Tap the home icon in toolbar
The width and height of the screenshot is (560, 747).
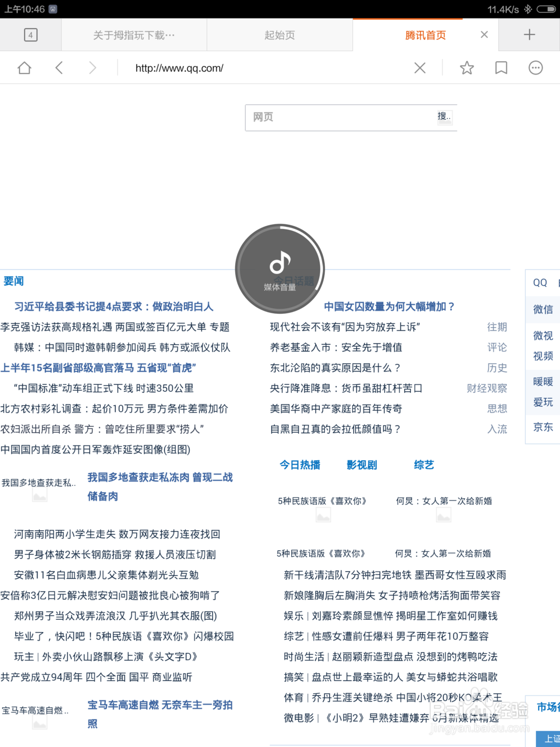click(x=24, y=68)
